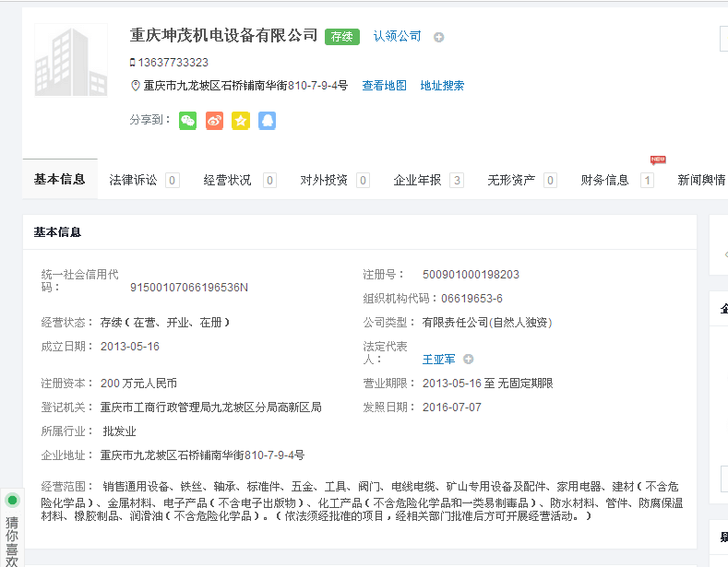Screen dimensions: 728x567
Task: Click the 认领公司 link
Action: click(397, 37)
